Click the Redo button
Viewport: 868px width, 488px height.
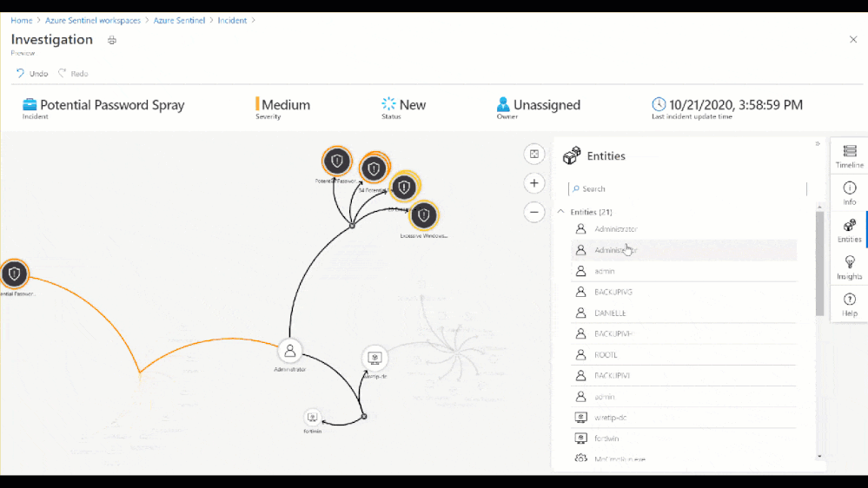pyautogui.click(x=73, y=73)
